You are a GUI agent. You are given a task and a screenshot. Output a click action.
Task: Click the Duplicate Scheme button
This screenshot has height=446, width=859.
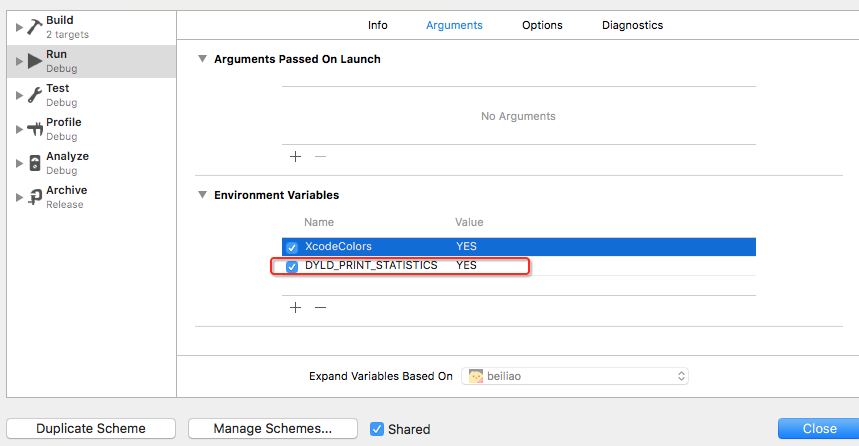coord(91,428)
